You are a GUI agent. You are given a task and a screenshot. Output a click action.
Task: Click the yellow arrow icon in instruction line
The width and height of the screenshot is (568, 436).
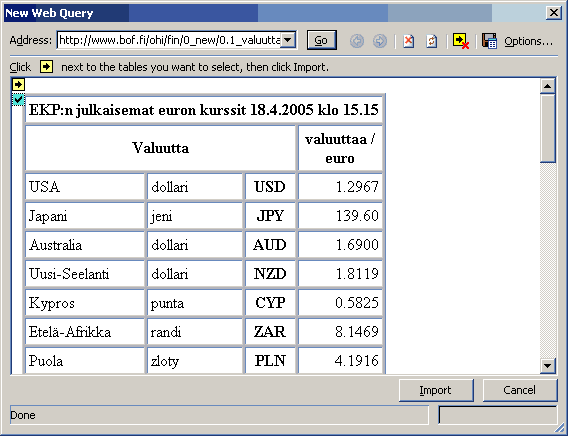pos(46,67)
